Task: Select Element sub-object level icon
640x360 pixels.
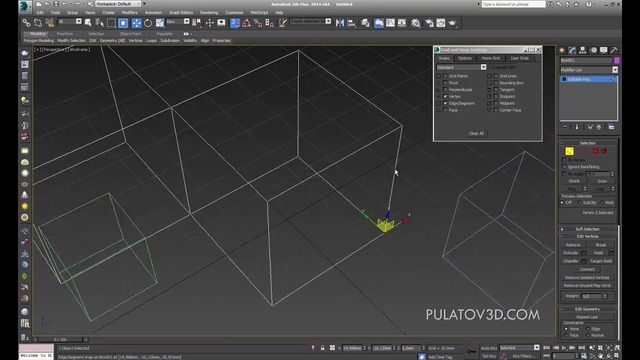Action: point(604,151)
